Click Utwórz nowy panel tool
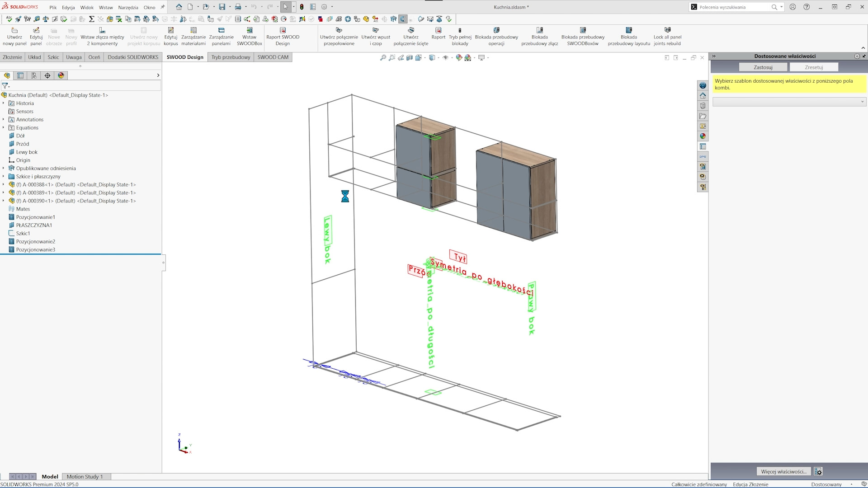 tap(14, 36)
